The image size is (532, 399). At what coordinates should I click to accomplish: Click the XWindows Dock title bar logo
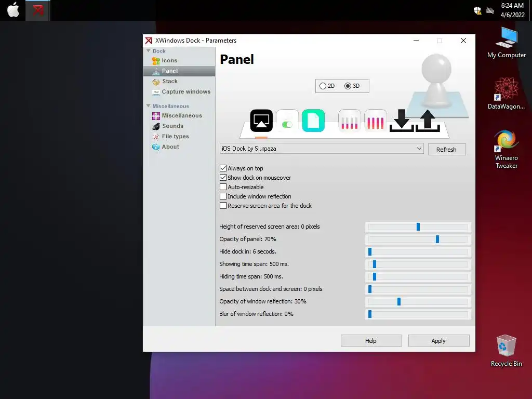pyautogui.click(x=149, y=41)
